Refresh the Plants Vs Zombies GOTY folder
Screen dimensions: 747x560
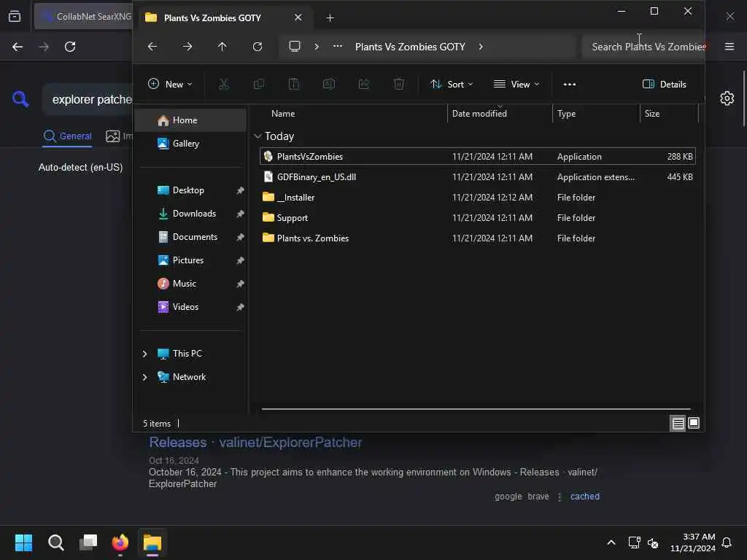pyautogui.click(x=258, y=47)
